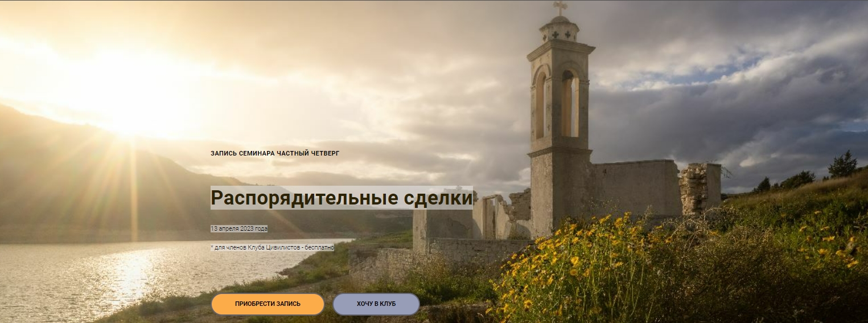This screenshot has height=323, width=868.
Task: Click the "Запись семинара Частный четверг" subtitle
Action: (x=275, y=153)
